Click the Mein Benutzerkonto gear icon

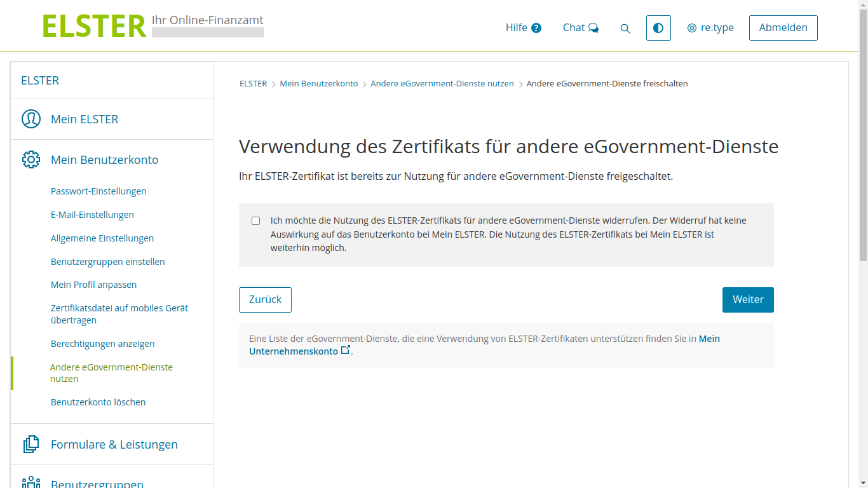(x=31, y=159)
